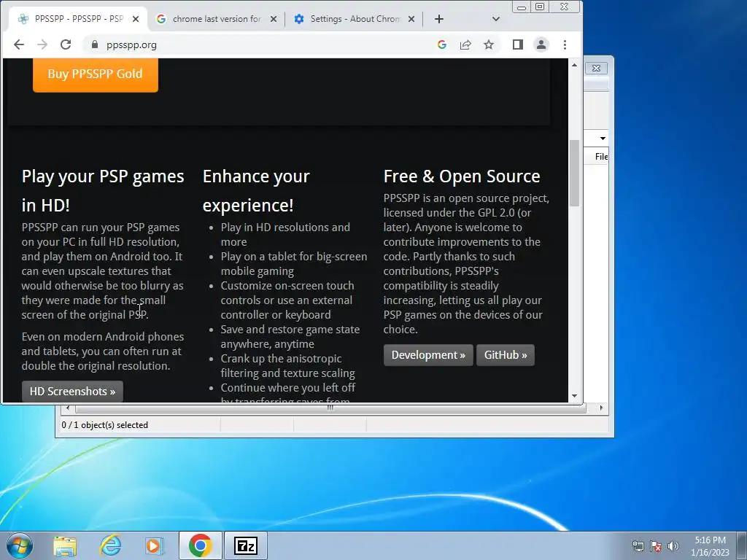This screenshot has height=560, width=747.
Task: Open Chrome side panel
Action: (x=518, y=44)
